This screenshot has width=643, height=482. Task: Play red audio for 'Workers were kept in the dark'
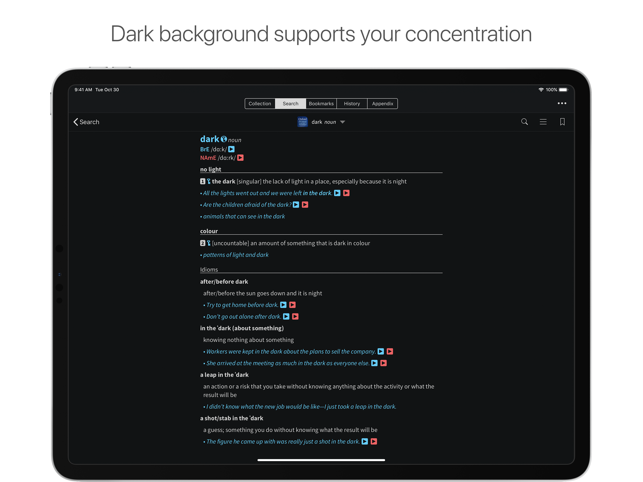390,352
